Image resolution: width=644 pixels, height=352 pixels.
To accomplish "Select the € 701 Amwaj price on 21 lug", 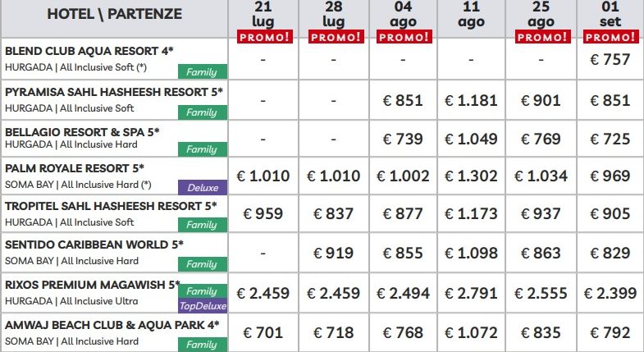I will 263,332.
